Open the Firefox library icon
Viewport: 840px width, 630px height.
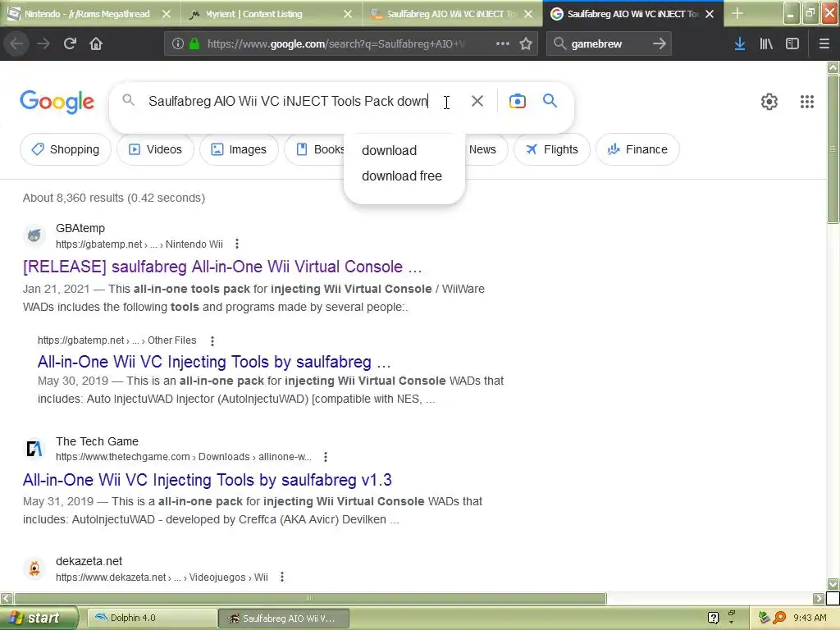click(x=766, y=43)
